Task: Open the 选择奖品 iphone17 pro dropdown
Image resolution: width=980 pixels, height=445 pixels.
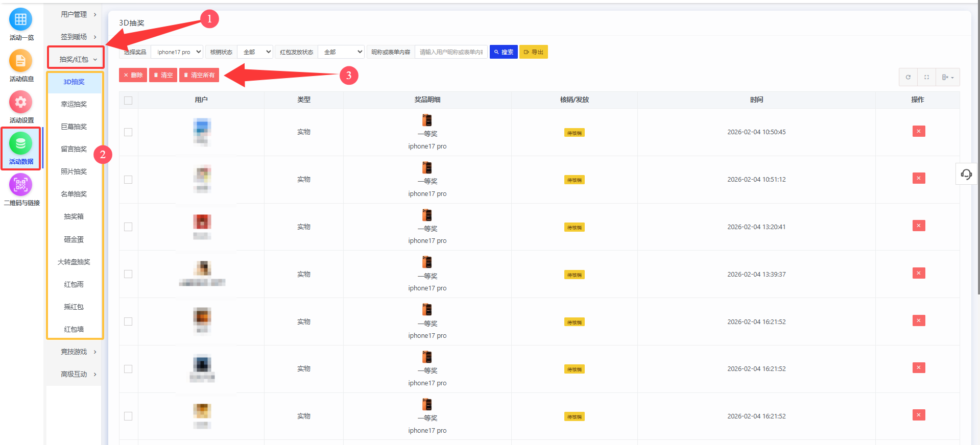Action: [177, 52]
